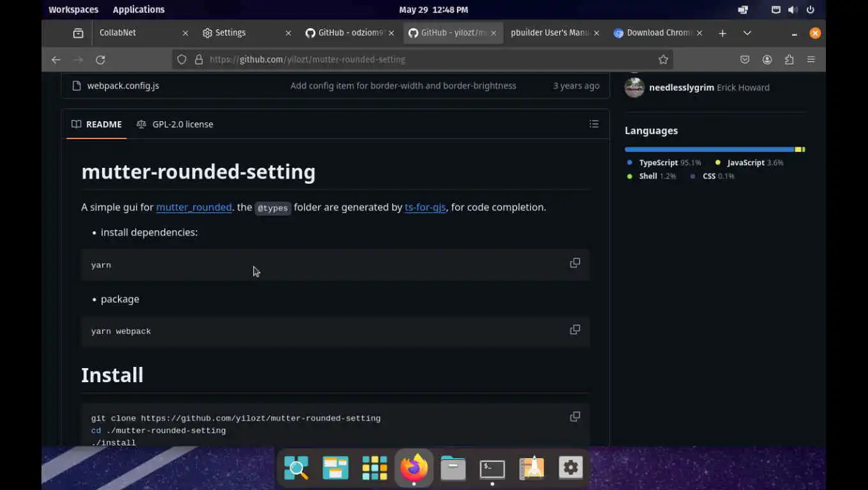Open the Firefox extensions panel
Viewport: 868px width, 490px height.
pyautogui.click(x=789, y=59)
